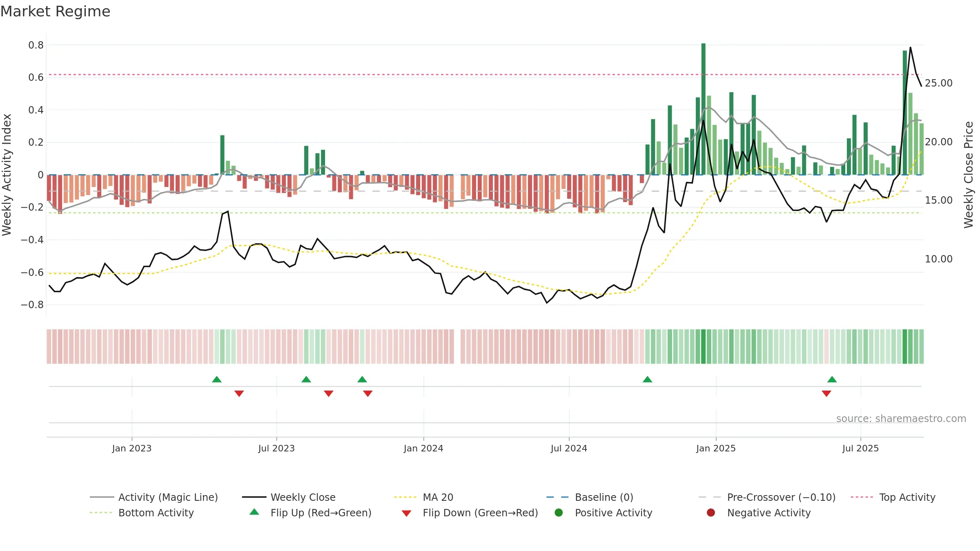This screenshot has width=980, height=551.
Task: Click the dark red circle Negative Activity legend icon
Action: tap(711, 513)
